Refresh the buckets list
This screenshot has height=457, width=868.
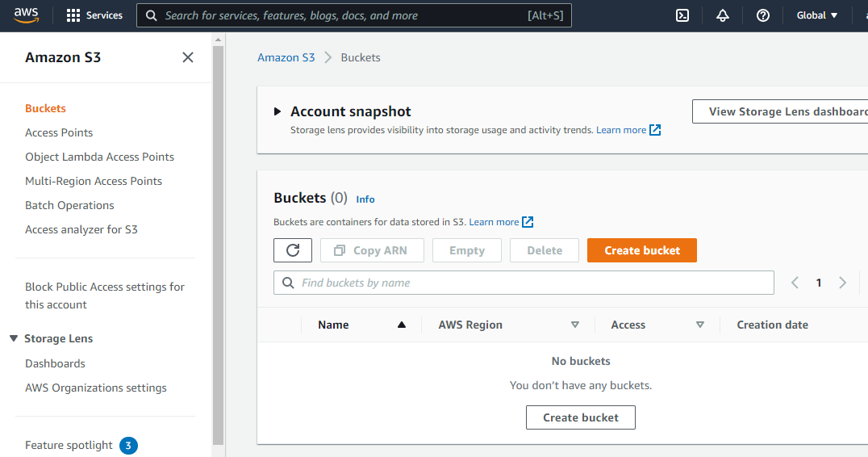(293, 250)
